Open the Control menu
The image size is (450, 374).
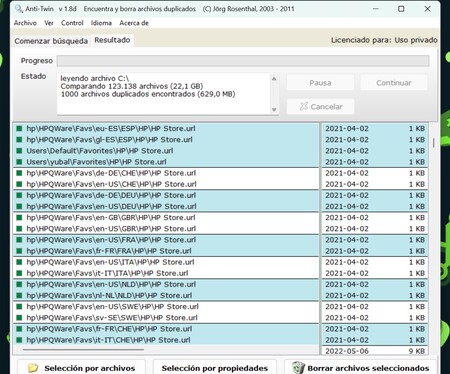coord(72,23)
